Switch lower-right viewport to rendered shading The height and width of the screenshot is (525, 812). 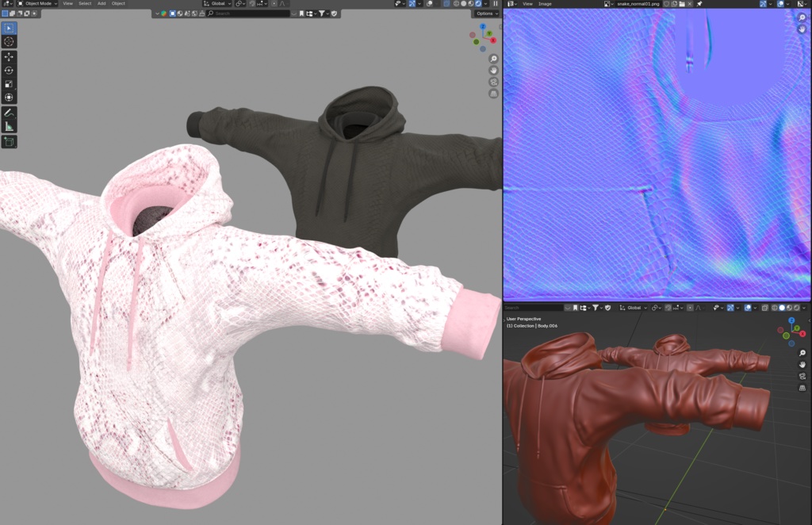pos(796,308)
